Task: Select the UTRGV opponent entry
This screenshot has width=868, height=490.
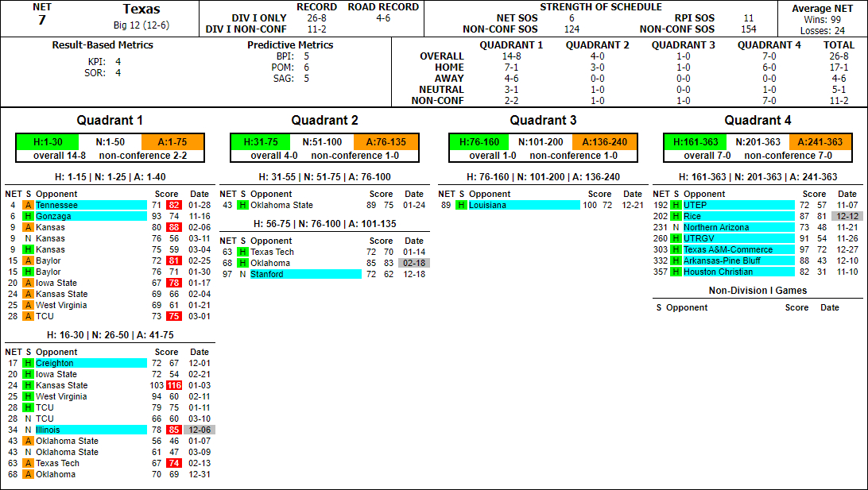Action: click(x=738, y=238)
